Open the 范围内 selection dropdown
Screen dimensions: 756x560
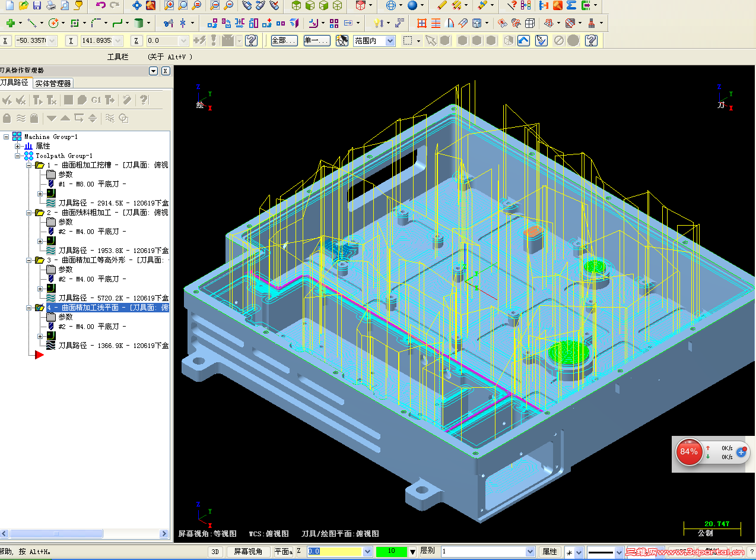pyautogui.click(x=390, y=41)
